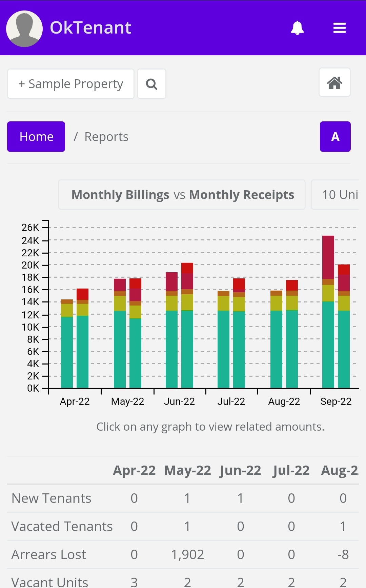
Task: Click the search magnifier icon
Action: tap(151, 84)
